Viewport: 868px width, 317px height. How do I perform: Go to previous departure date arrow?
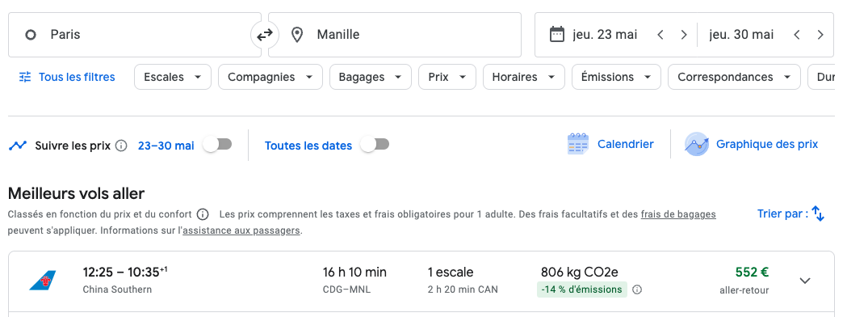660,35
